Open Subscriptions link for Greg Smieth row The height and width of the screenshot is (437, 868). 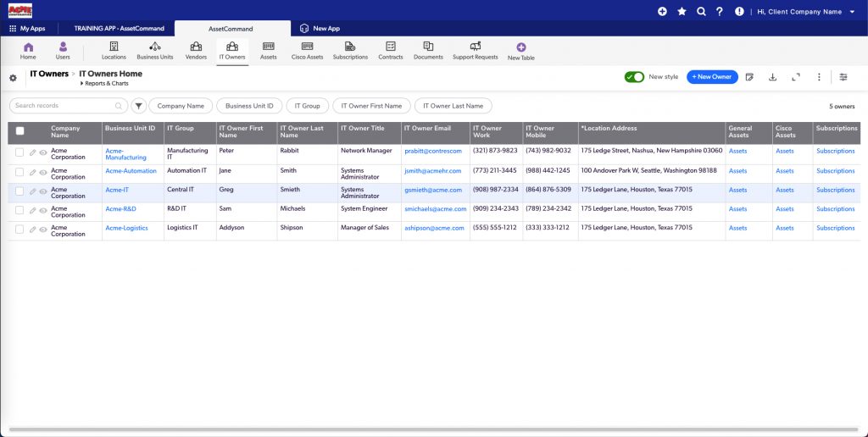click(835, 190)
